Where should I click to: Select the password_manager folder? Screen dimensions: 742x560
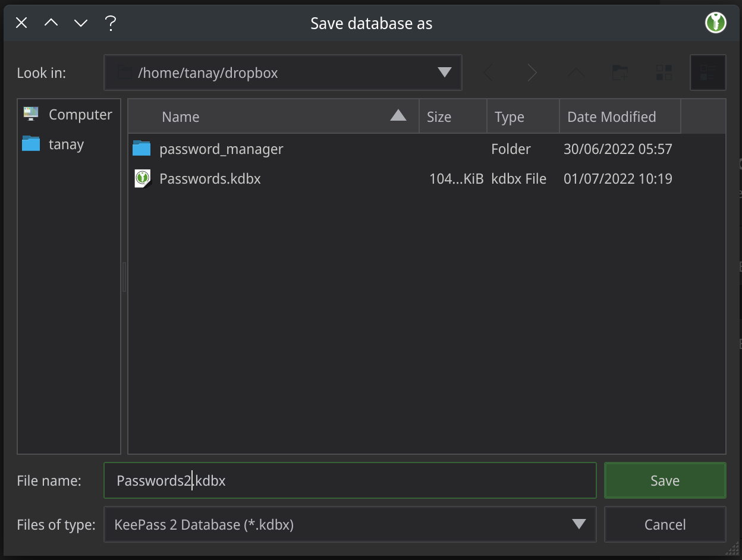pos(221,149)
